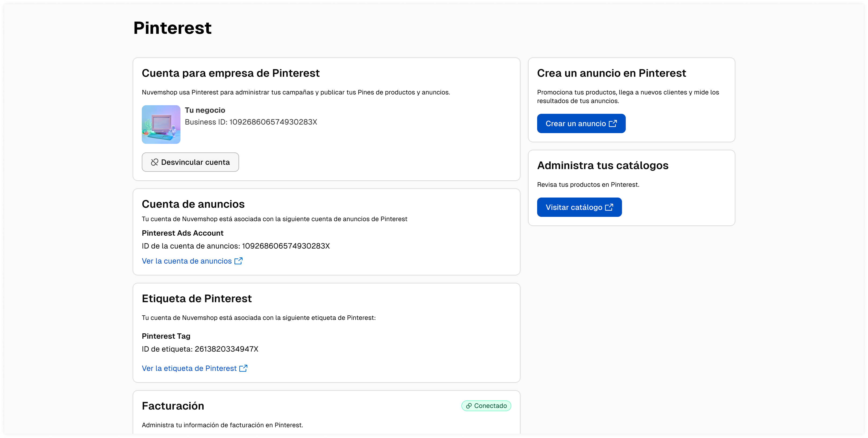Click the unlink icon in Desvincular cuenta
This screenshot has width=868, height=438.
pyautogui.click(x=154, y=162)
